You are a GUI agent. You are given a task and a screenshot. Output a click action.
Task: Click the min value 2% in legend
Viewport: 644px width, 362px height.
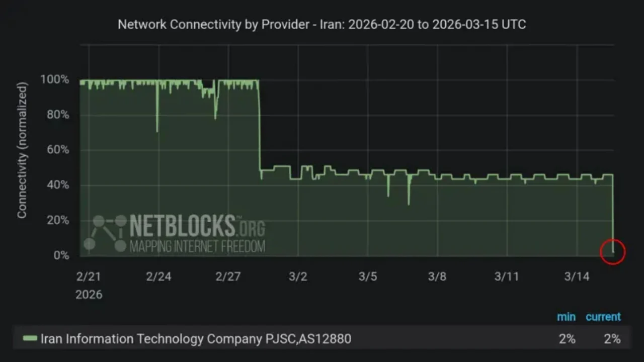pyautogui.click(x=567, y=339)
